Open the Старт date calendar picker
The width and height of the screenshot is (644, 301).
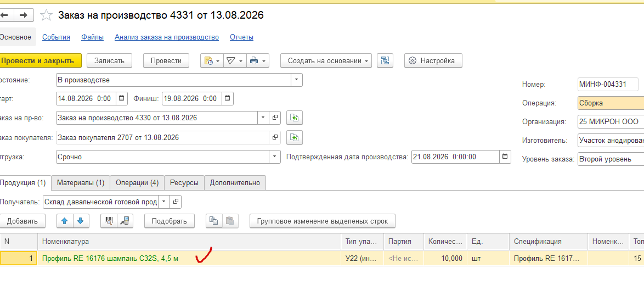click(122, 99)
